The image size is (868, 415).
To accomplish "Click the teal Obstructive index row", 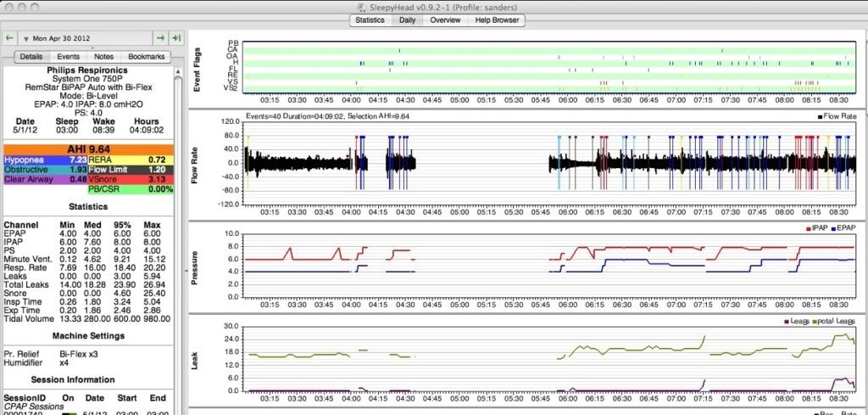I will pyautogui.click(x=46, y=170).
